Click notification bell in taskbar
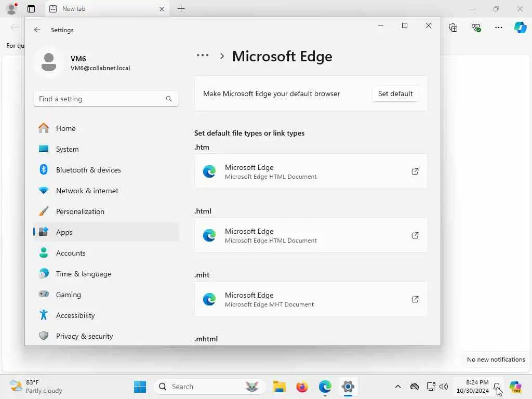 click(x=497, y=387)
